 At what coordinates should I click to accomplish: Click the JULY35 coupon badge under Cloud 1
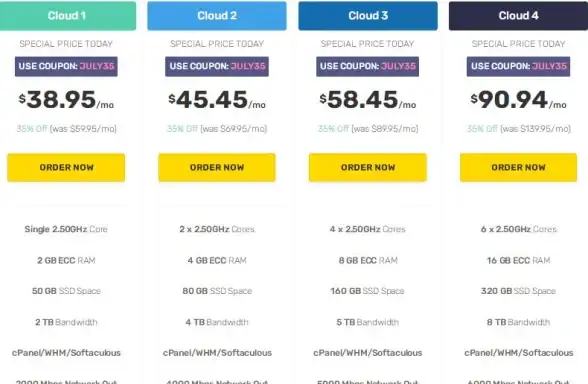[66, 66]
